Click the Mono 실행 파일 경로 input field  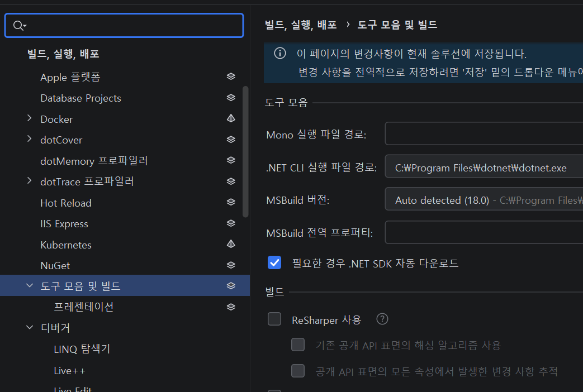point(484,134)
